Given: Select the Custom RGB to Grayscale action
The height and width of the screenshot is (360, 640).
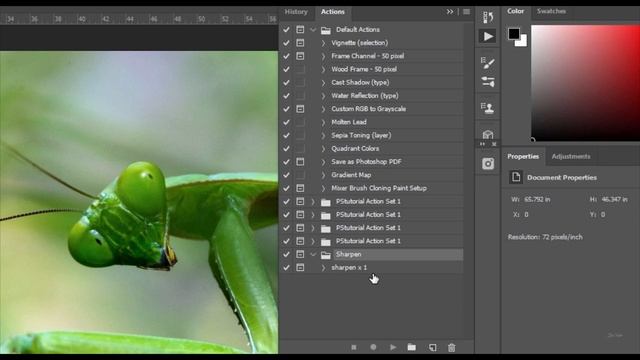Looking at the screenshot, I should (x=371, y=109).
